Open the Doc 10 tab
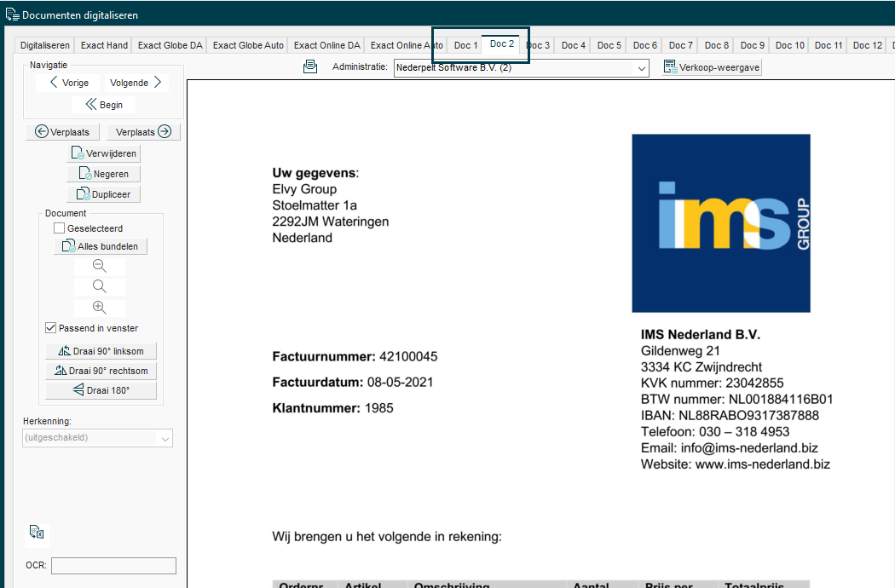Screen dimensions: 895x588 (x=790, y=45)
